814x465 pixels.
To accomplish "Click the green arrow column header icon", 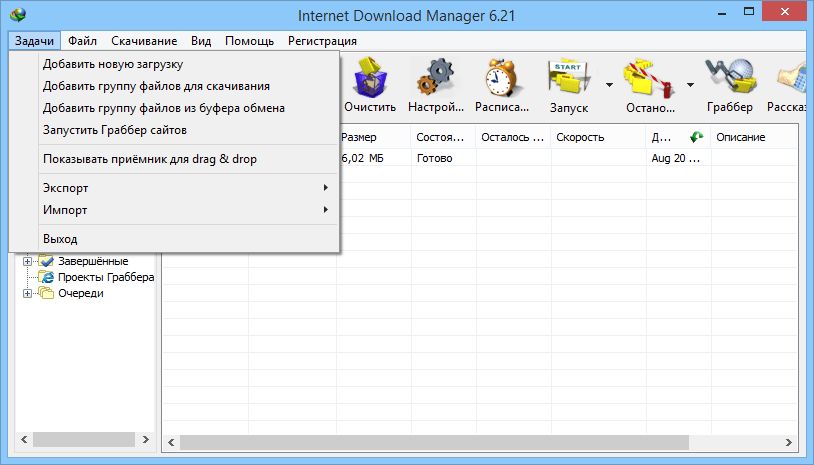I will [696, 137].
